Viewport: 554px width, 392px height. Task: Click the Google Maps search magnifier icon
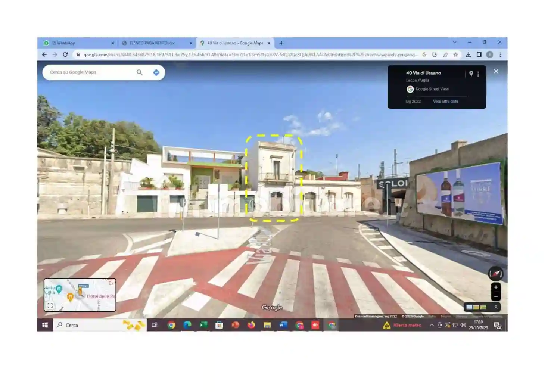pos(139,72)
